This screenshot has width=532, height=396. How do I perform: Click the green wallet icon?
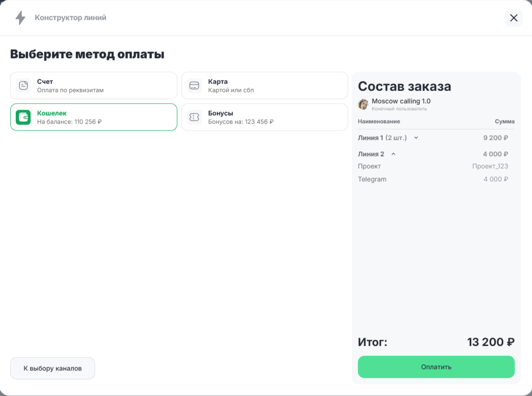click(x=23, y=117)
